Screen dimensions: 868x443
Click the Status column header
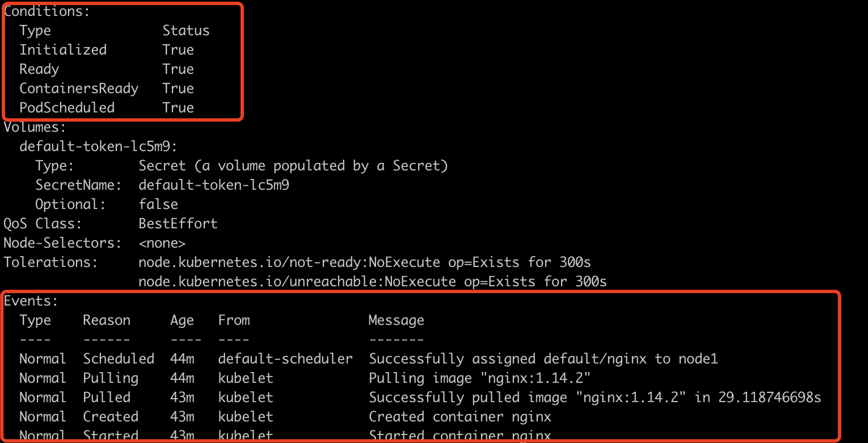(x=186, y=31)
